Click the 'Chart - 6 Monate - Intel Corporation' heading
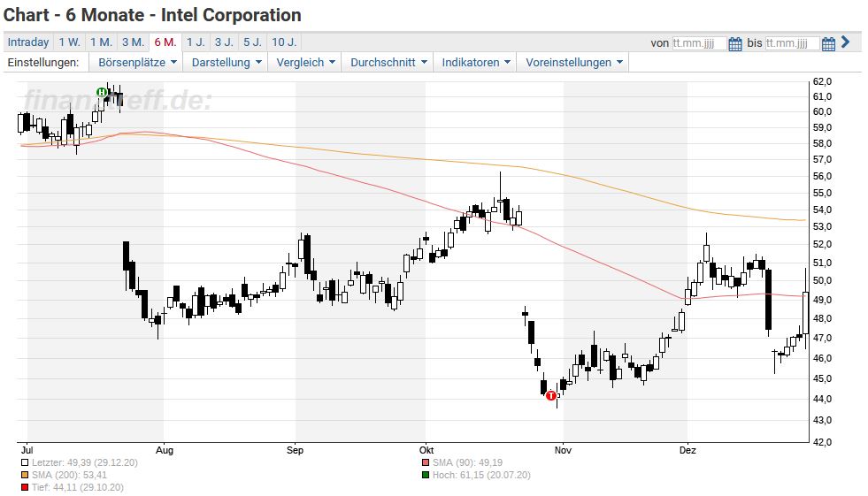This screenshot has width=868, height=496. click(x=153, y=15)
